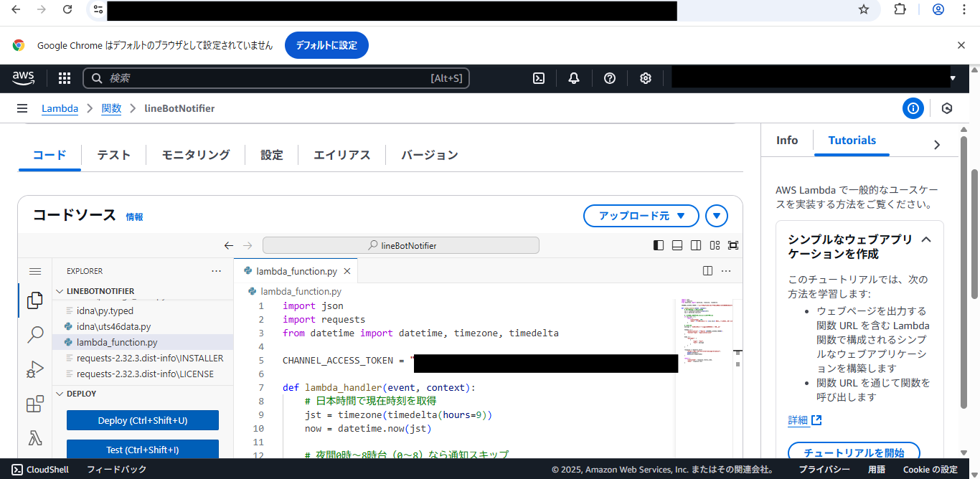The image size is (980, 479).
Task: Switch to the テスト tab
Action: (x=114, y=155)
